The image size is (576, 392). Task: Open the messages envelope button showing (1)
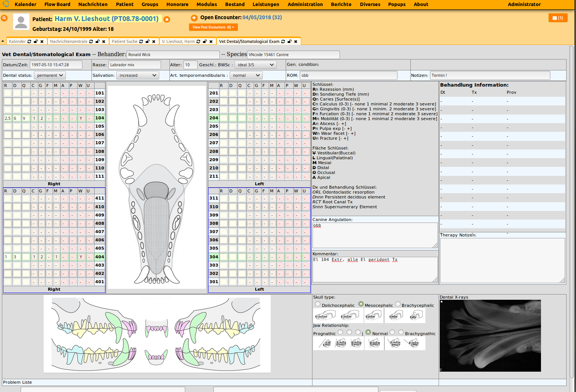click(558, 18)
